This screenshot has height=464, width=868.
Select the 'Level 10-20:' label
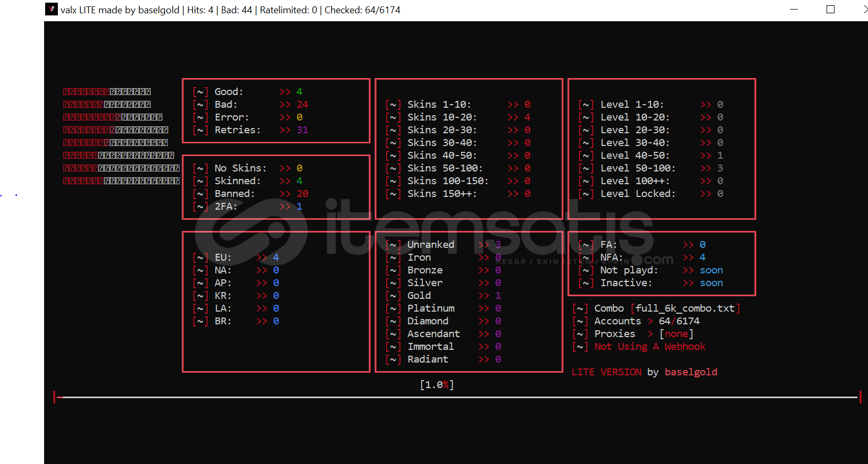click(635, 117)
